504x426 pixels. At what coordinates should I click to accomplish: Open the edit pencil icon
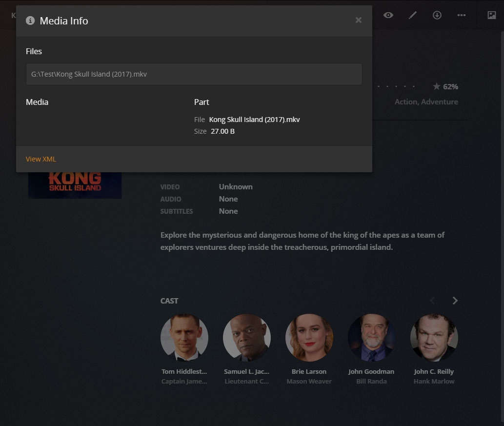[412, 15]
